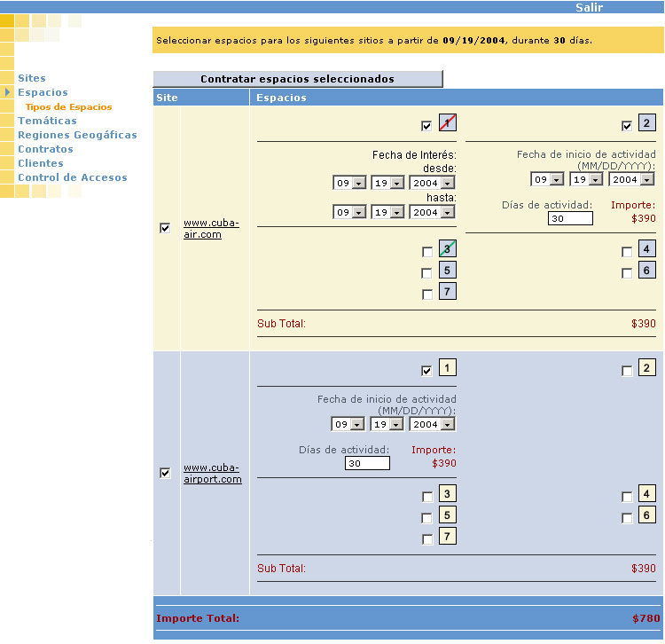665x644 pixels.
Task: Open the www.cuba-airport.com link
Action: [212, 474]
